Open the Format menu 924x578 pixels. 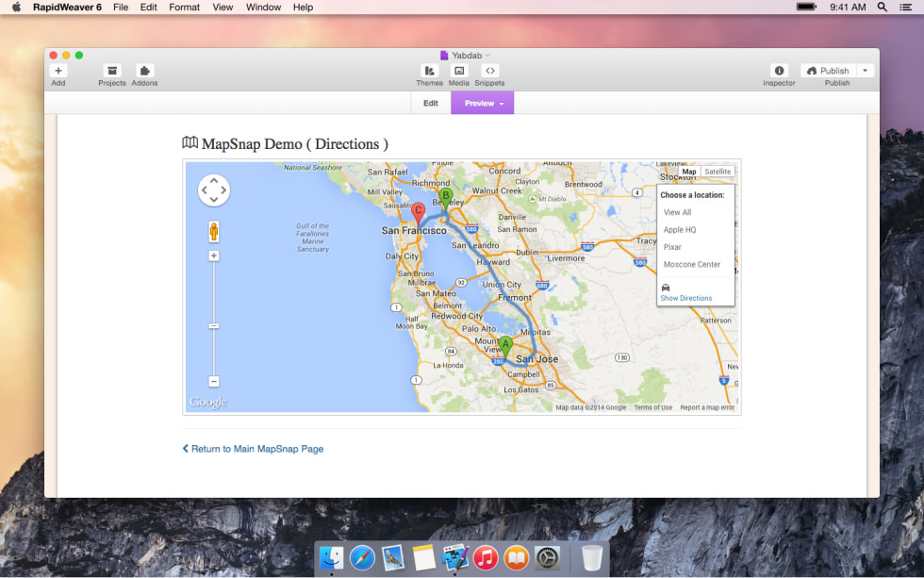(185, 7)
